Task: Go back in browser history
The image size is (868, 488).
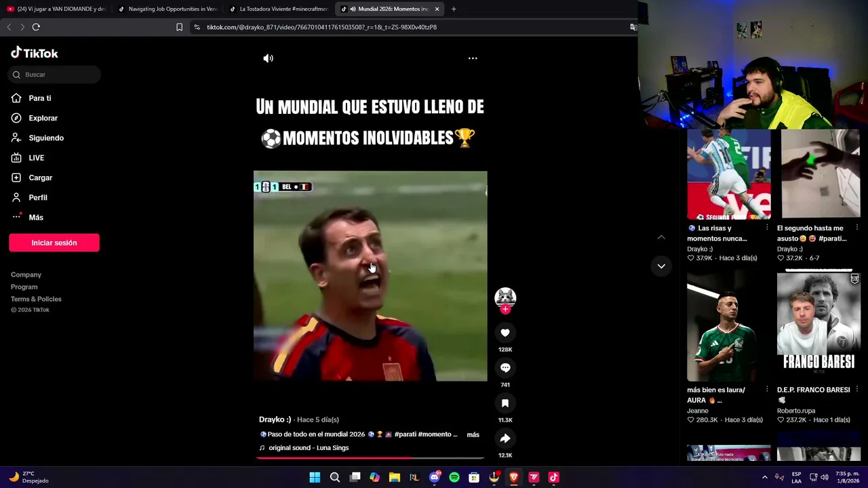Action: click(x=9, y=27)
